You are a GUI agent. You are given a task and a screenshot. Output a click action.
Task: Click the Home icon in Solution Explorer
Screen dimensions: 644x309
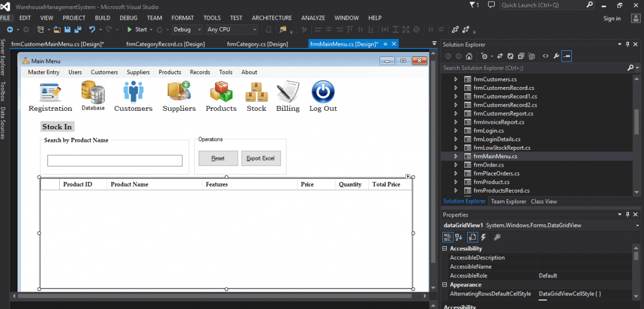468,56
